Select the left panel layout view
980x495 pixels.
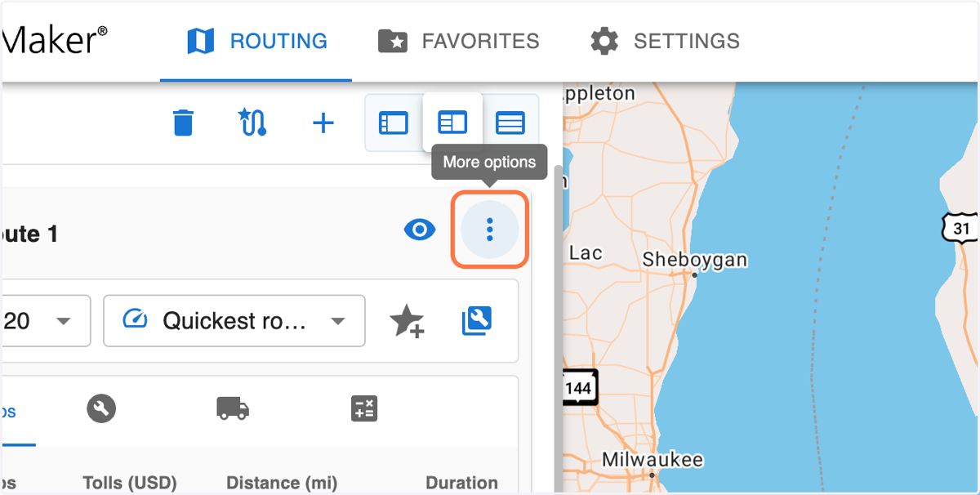393,123
